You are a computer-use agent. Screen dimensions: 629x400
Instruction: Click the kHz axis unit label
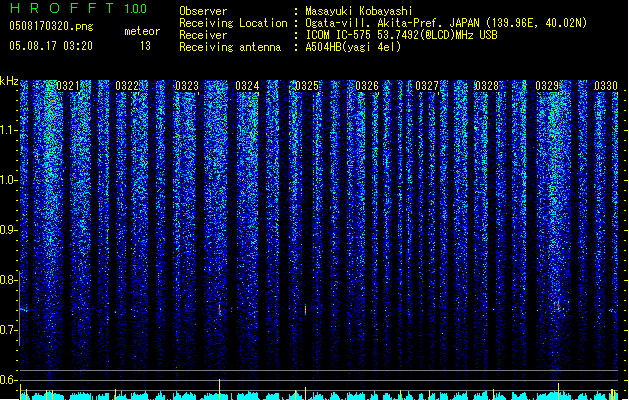[x=9, y=81]
